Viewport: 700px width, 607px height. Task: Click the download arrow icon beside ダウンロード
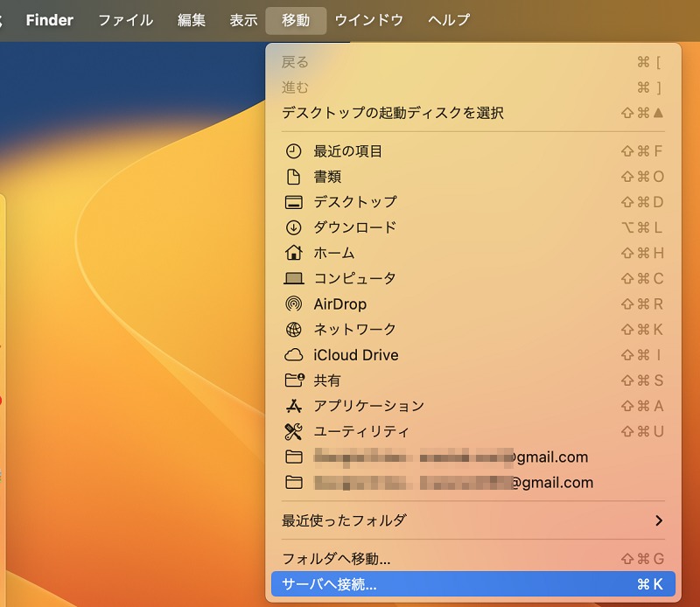[293, 227]
